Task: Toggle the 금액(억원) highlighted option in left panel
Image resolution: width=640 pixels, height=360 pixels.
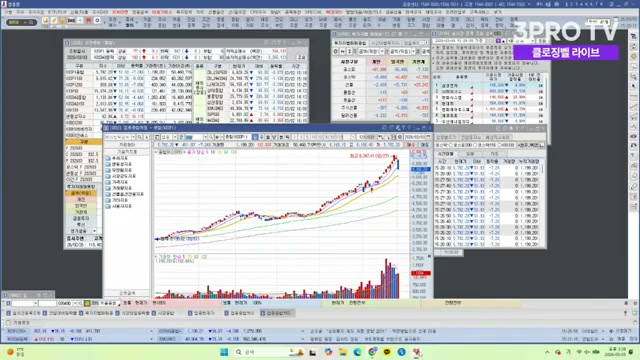Action: 81,193
